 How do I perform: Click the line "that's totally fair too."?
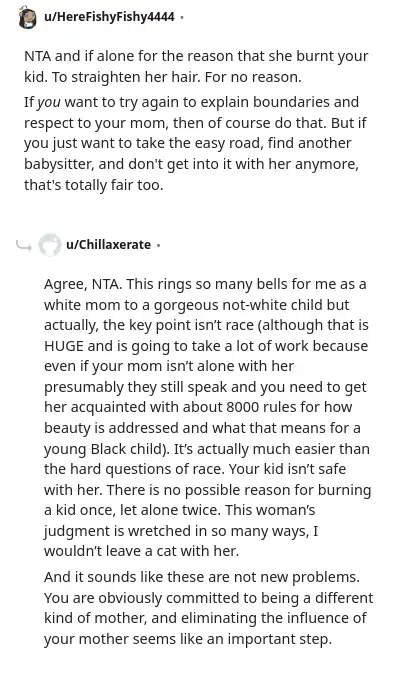click(x=94, y=185)
